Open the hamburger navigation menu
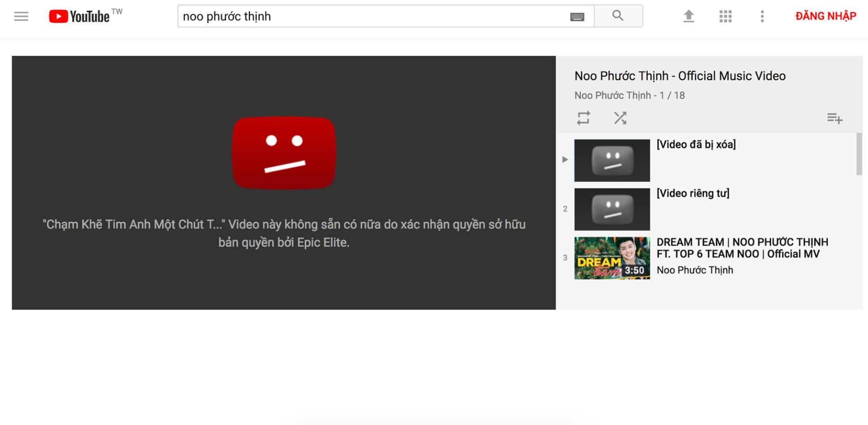The image size is (868, 425). pyautogui.click(x=21, y=16)
